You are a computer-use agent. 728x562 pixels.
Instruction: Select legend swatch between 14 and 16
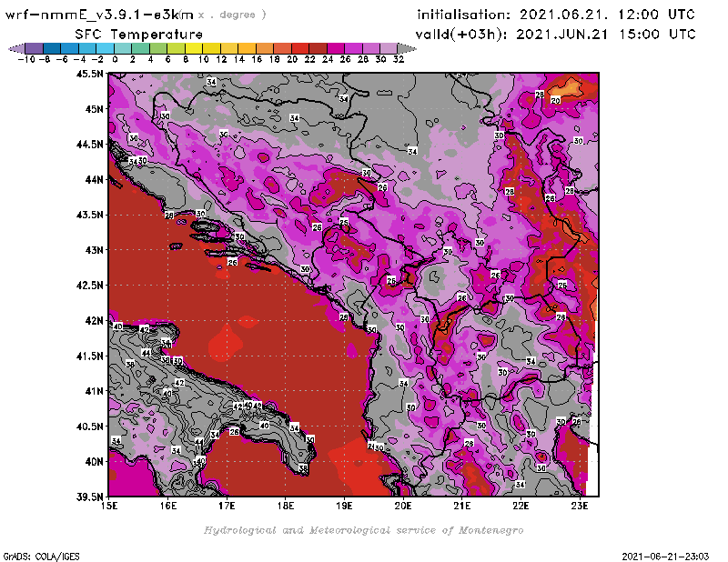click(x=247, y=49)
